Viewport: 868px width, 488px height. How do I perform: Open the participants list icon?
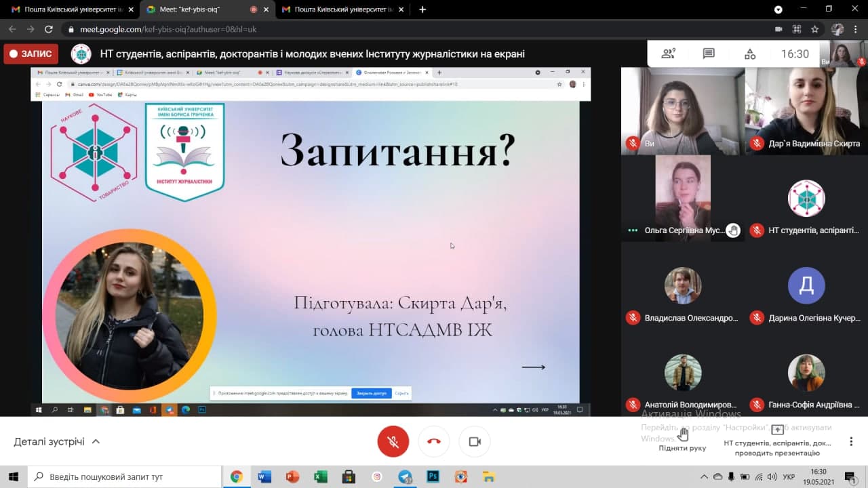point(668,54)
